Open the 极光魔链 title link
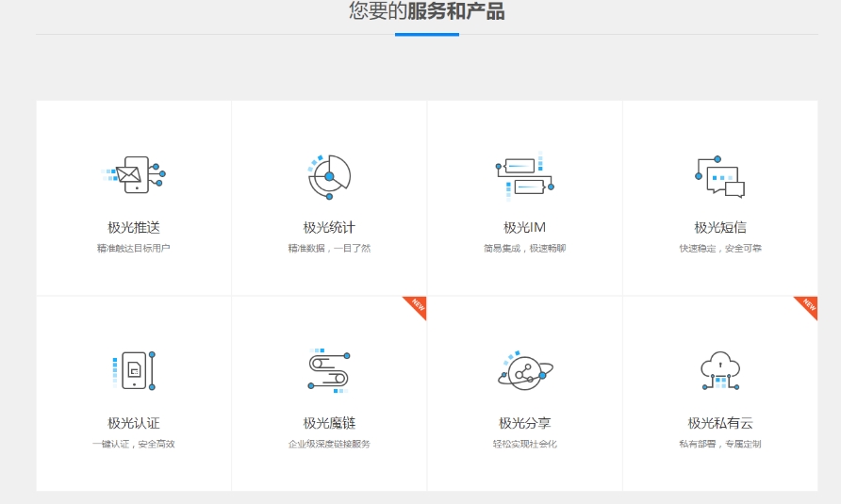The image size is (841, 504). (x=329, y=423)
